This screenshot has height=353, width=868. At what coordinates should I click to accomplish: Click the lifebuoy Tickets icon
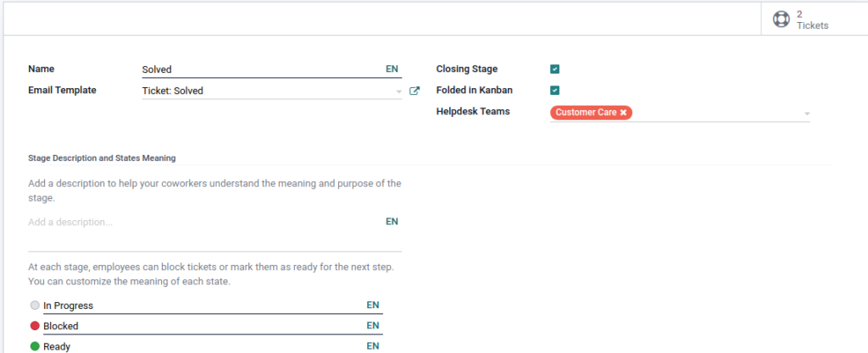click(782, 19)
